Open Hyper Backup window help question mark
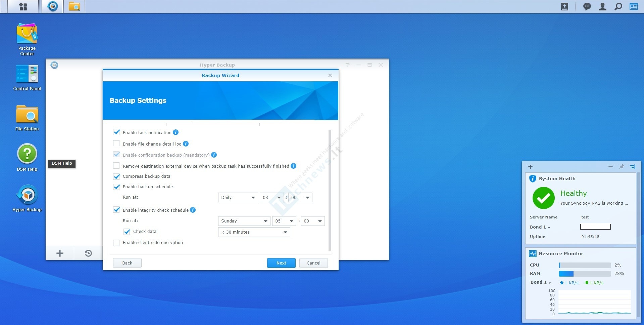The image size is (644, 325). pyautogui.click(x=348, y=65)
